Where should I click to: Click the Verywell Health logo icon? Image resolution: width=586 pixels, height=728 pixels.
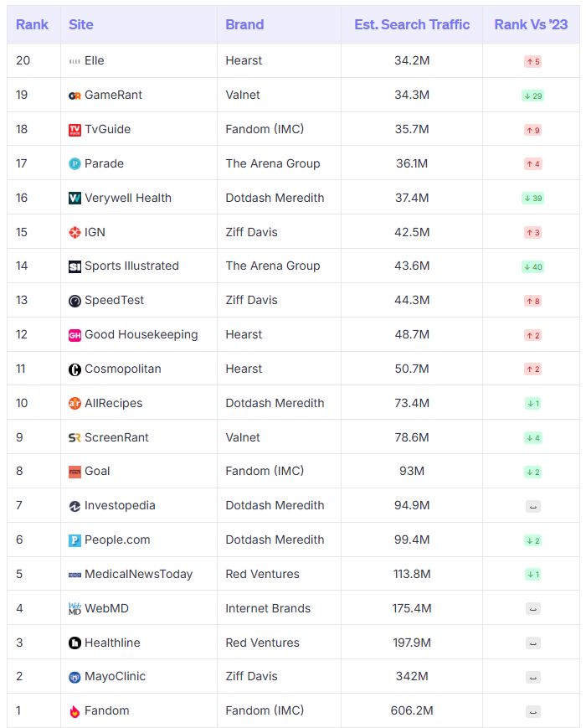(75, 199)
